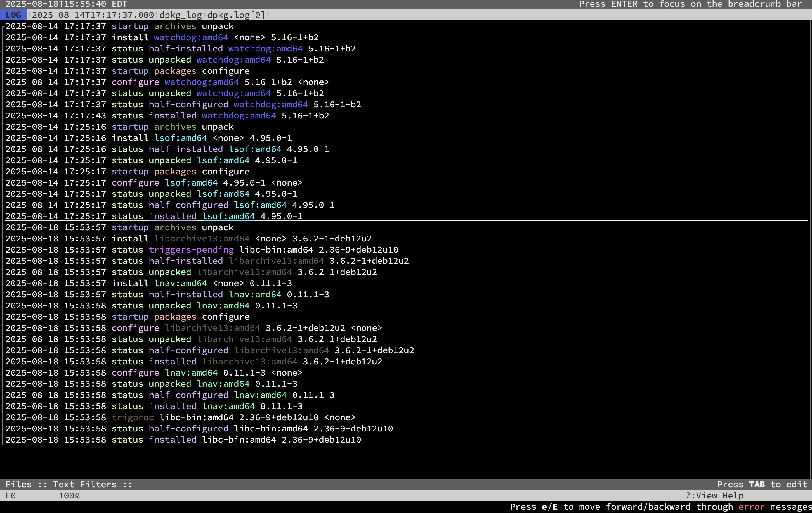Select line 'install libarchive13:amd64 <none>'

click(x=188, y=239)
